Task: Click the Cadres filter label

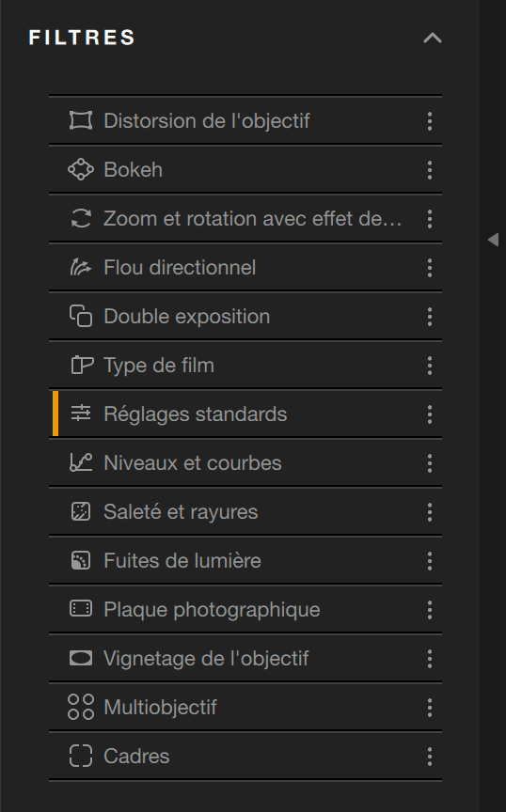Action: [x=136, y=756]
